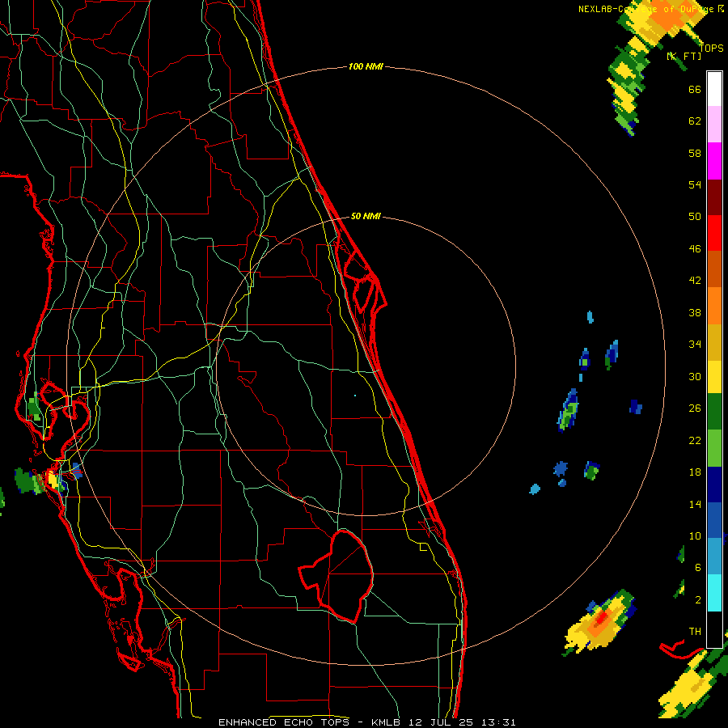The width and height of the screenshot is (728, 728).
Task: Click the legend value "6"
Action: [697, 568]
